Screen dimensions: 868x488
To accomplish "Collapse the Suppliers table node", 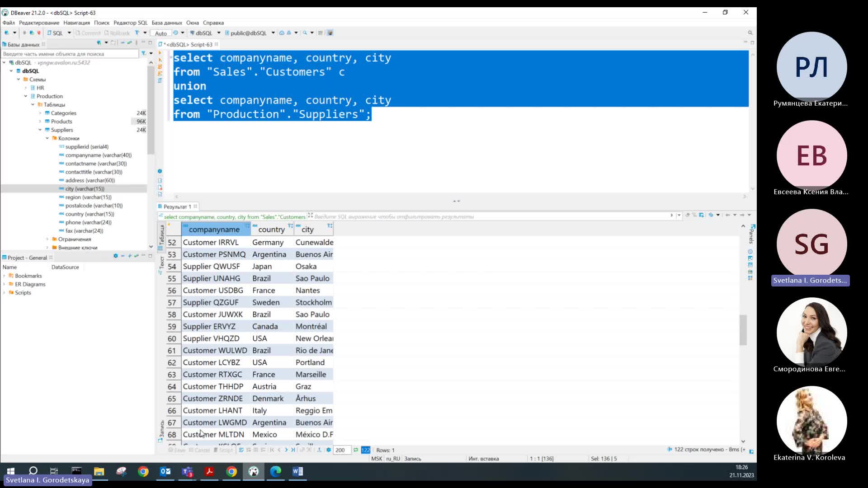I will (x=40, y=130).
